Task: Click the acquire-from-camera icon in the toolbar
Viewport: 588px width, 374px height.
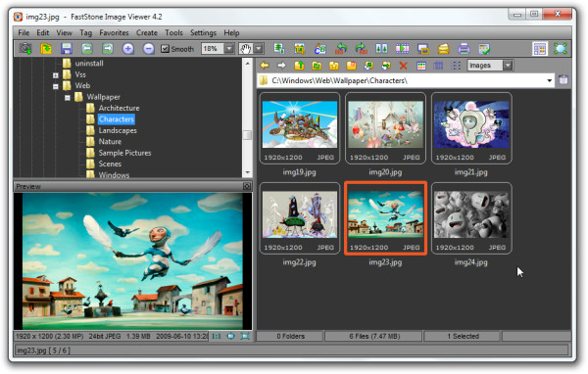Action: (25, 48)
